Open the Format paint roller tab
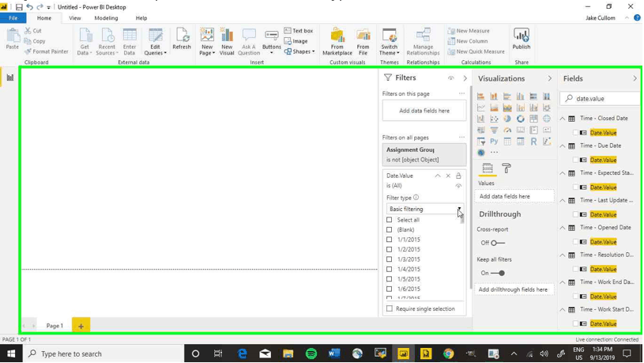 pos(507,168)
